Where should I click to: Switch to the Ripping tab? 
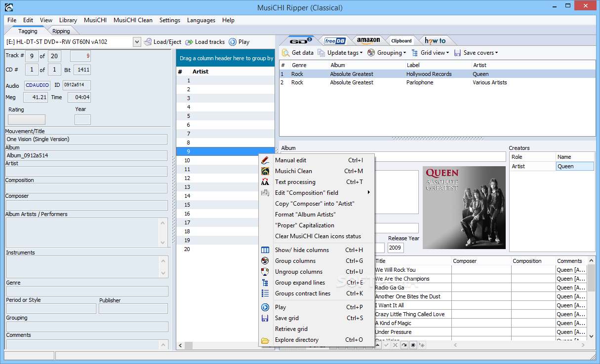coord(61,31)
